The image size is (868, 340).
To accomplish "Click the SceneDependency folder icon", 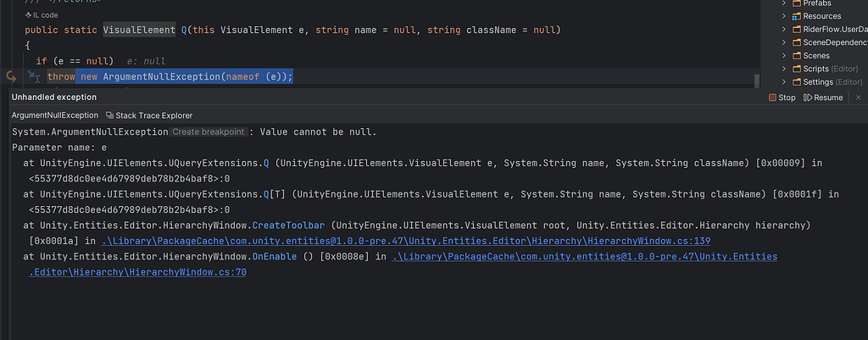I will coord(796,42).
